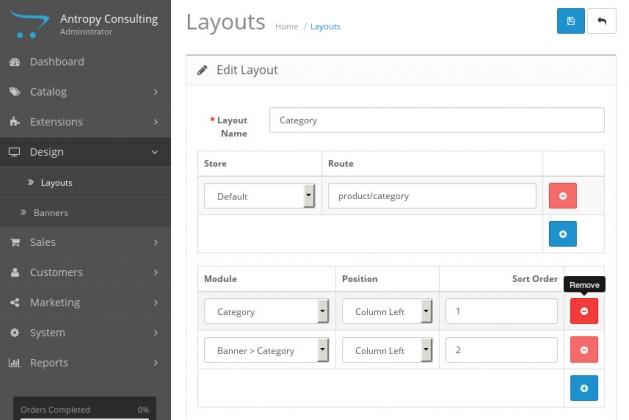Add a new module row
Screen dimensions: 629x420
(x=584, y=388)
